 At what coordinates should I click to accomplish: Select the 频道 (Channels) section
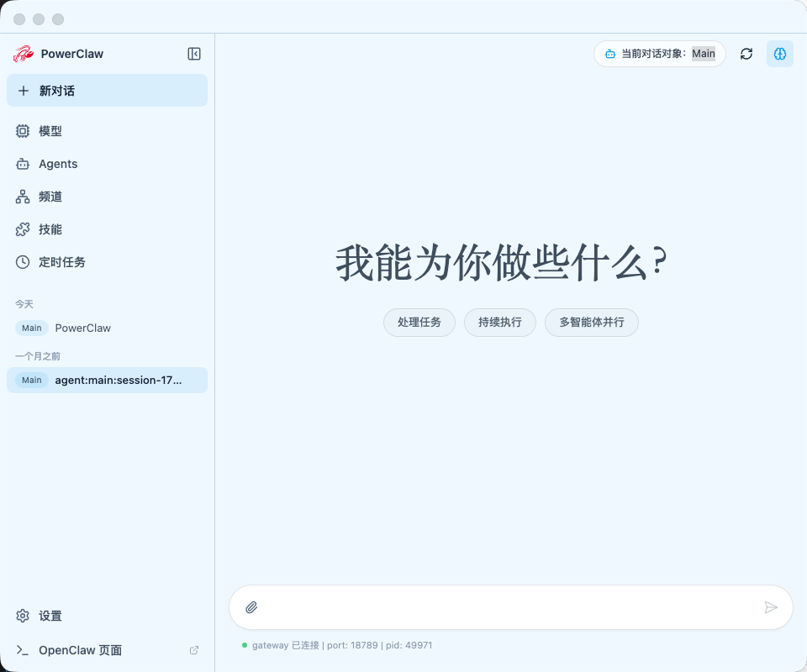click(x=50, y=197)
